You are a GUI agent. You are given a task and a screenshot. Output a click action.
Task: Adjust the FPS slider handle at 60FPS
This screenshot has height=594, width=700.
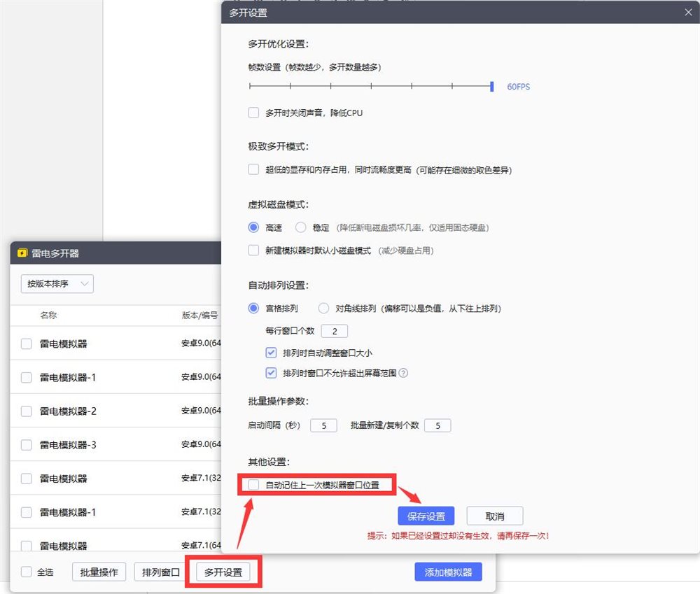coord(491,86)
